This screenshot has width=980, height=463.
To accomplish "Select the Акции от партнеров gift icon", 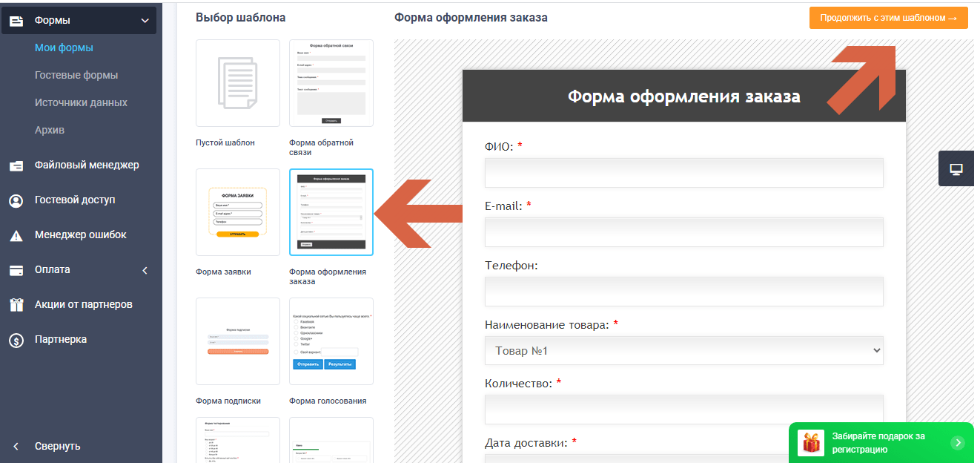I will click(x=16, y=304).
